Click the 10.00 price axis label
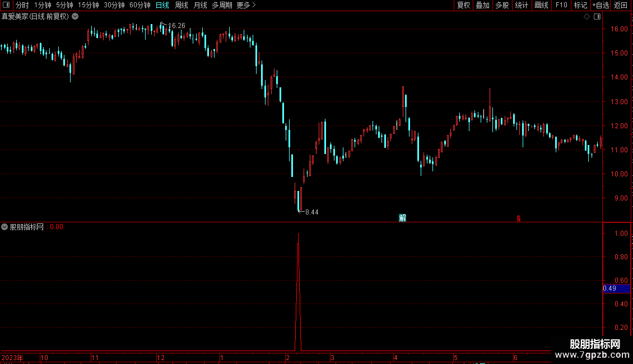Viewport: 633px width, 364px height. coord(619,174)
